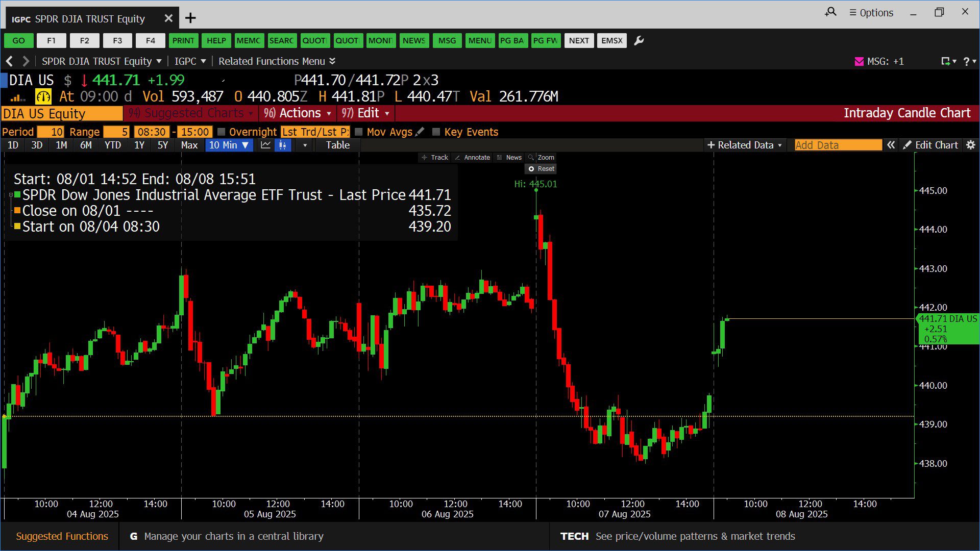
Task: Click the 08:30 start time field
Action: point(152,132)
